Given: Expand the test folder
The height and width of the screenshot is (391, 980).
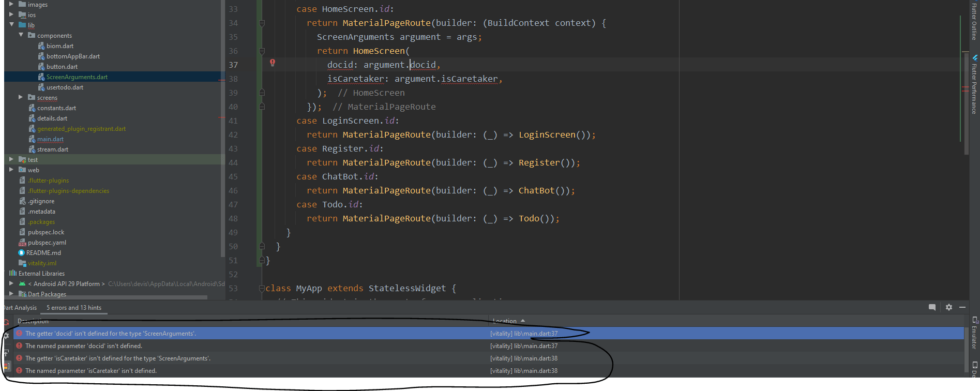Looking at the screenshot, I should (x=11, y=159).
